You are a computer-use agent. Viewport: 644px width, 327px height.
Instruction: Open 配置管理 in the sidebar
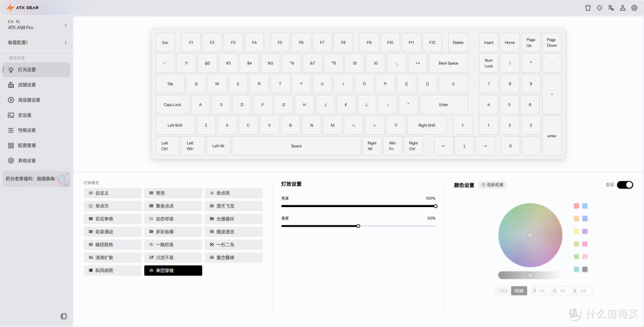36,146
